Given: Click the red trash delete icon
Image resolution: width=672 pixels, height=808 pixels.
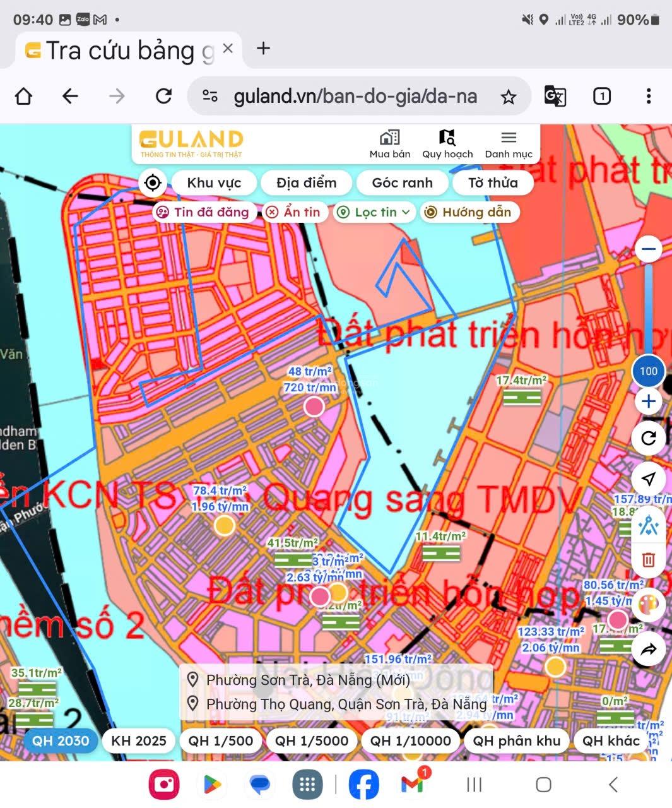Looking at the screenshot, I should (x=648, y=559).
